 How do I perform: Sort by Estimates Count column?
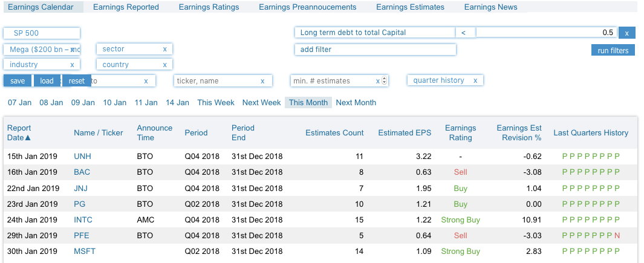coord(334,133)
